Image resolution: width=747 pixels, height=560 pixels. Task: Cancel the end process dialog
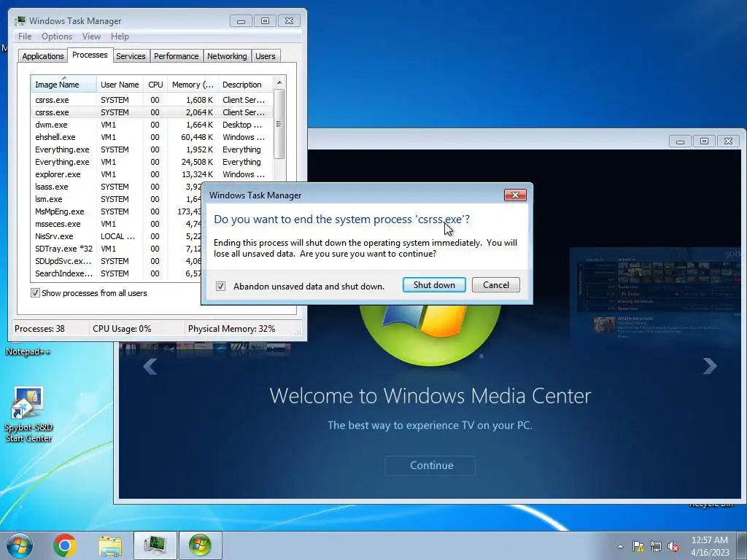(495, 285)
